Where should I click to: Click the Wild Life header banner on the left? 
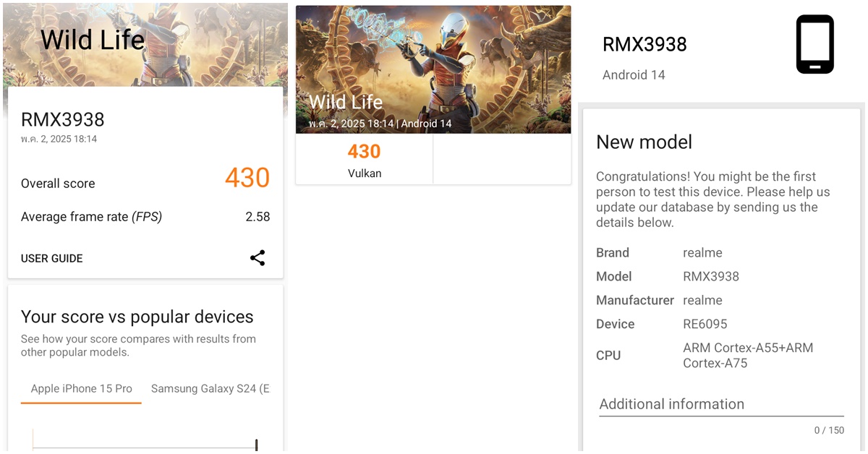click(145, 43)
